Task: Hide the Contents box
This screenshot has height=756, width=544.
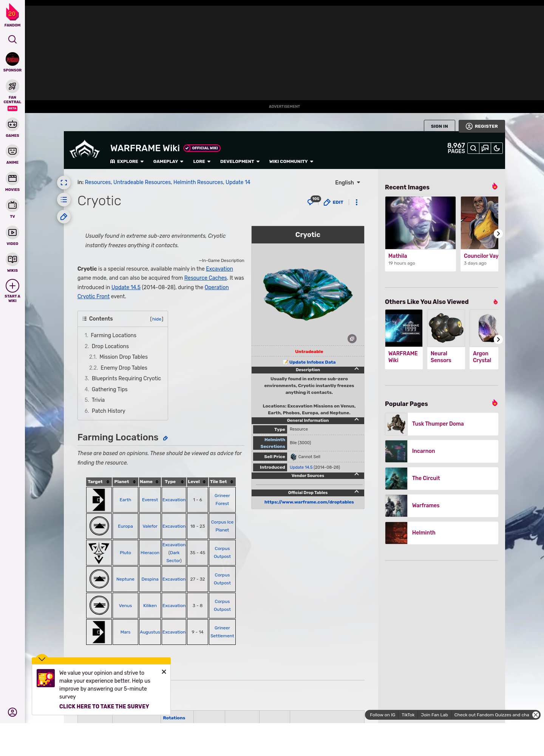Action: click(157, 319)
